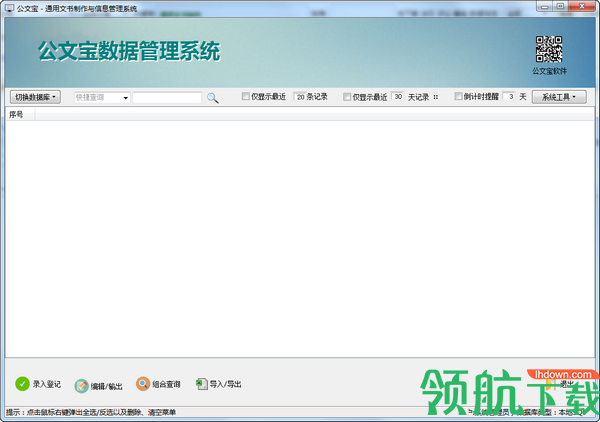Enable 仅显示最近 条记录 checkbox
Image resolution: width=600 pixels, height=422 pixels.
click(246, 96)
